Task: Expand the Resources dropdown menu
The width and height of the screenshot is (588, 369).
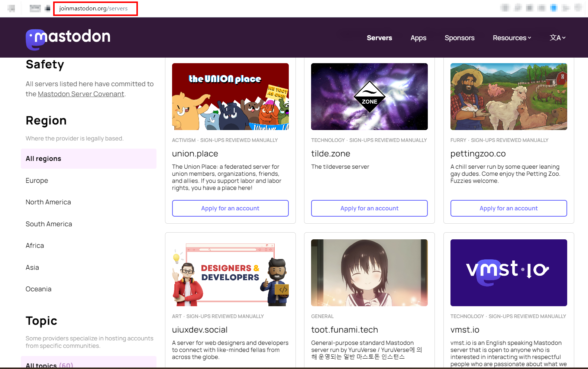Action: coord(512,38)
